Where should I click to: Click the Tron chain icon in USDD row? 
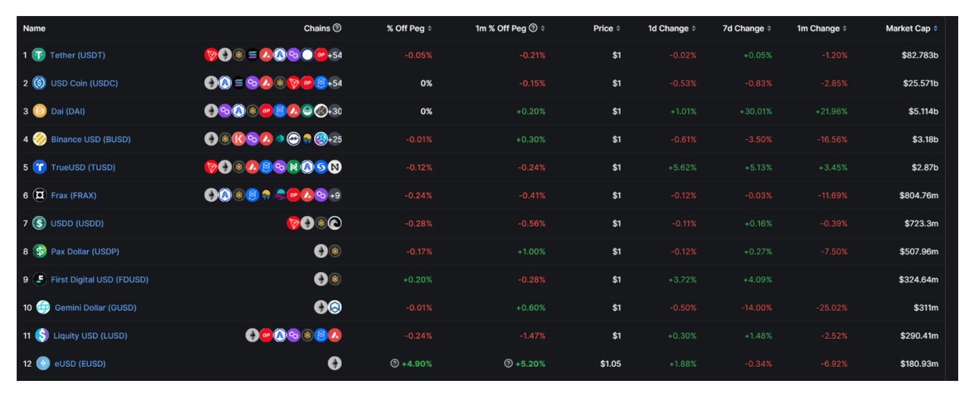[x=294, y=223]
